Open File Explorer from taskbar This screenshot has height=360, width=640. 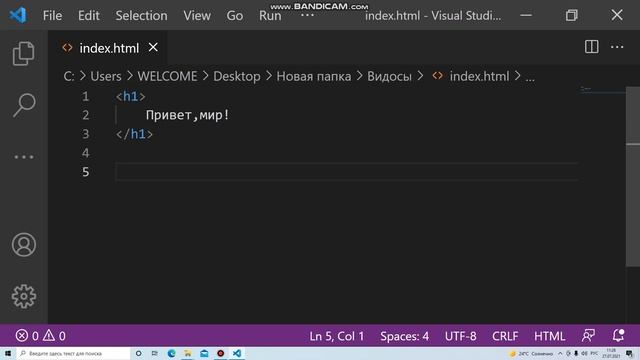click(x=188, y=353)
